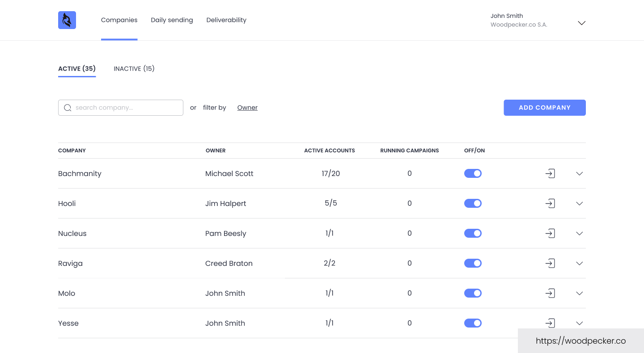Click the Woodpecker logo icon
Viewport: 644px width, 353px height.
click(x=67, y=20)
